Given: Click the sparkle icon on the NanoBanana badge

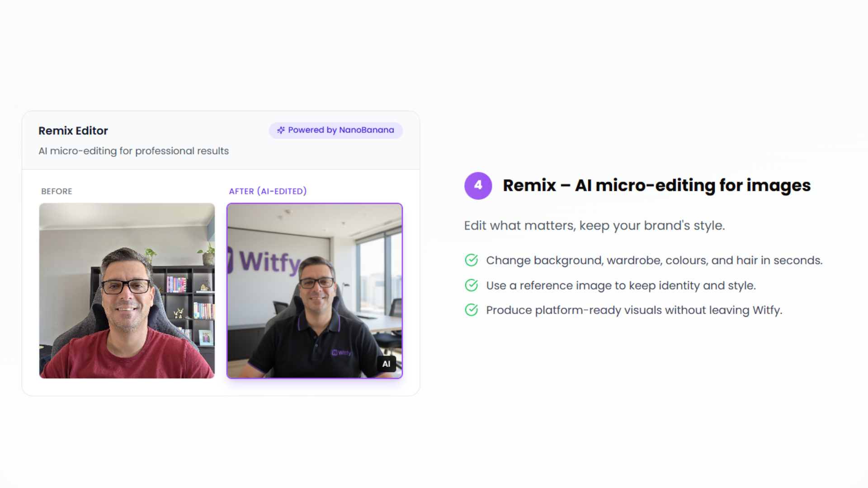Looking at the screenshot, I should click(x=281, y=130).
